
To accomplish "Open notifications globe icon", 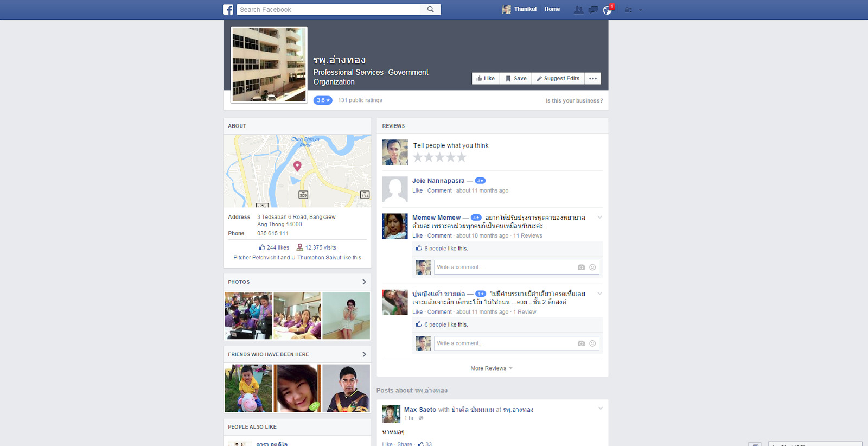I will (x=607, y=10).
